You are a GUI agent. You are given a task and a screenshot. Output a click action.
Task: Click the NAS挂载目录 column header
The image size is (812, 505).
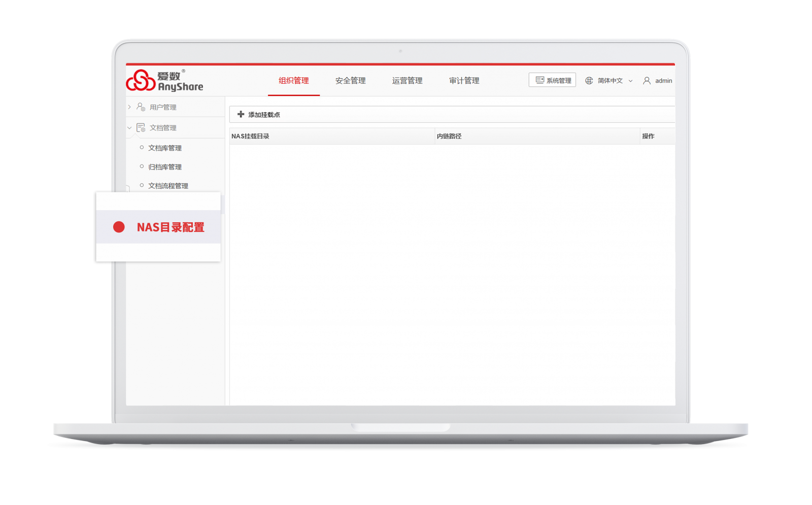tap(250, 136)
